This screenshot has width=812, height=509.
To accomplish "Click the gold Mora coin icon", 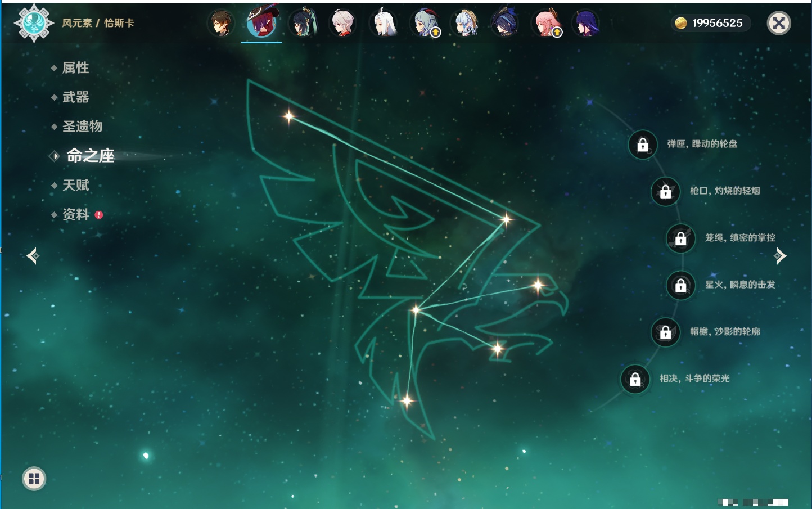I will click(x=680, y=23).
